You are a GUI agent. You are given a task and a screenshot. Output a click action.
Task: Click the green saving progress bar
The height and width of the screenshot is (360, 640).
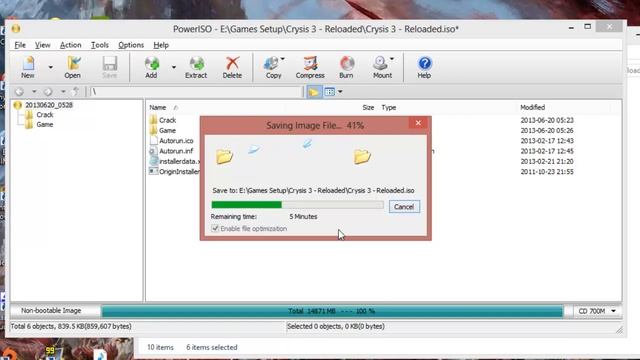[x=247, y=204]
